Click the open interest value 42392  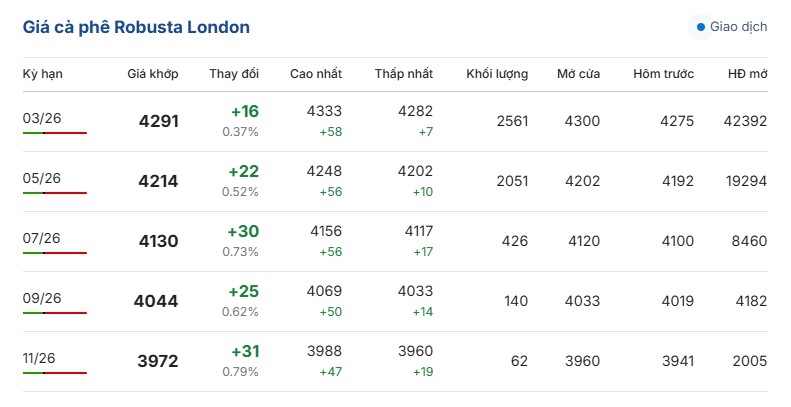click(x=745, y=121)
